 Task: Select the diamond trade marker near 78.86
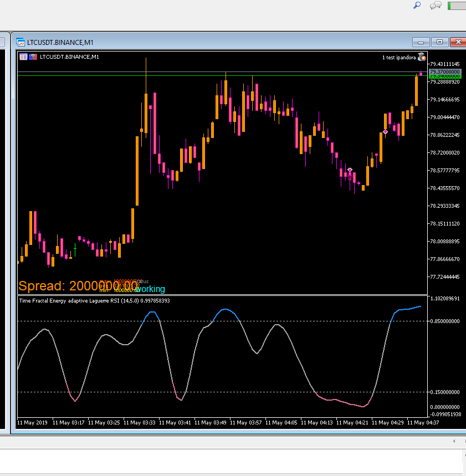coord(385,131)
